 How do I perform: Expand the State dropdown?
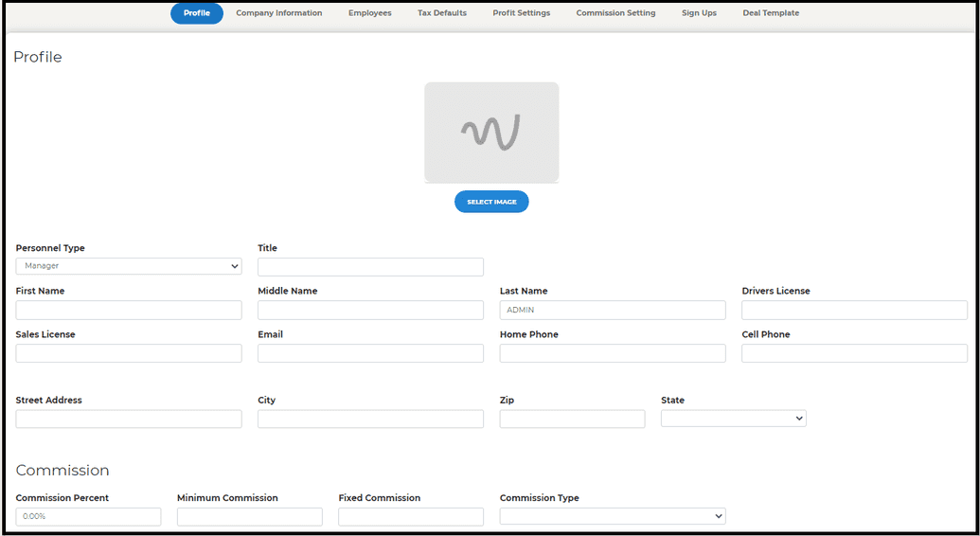733,418
